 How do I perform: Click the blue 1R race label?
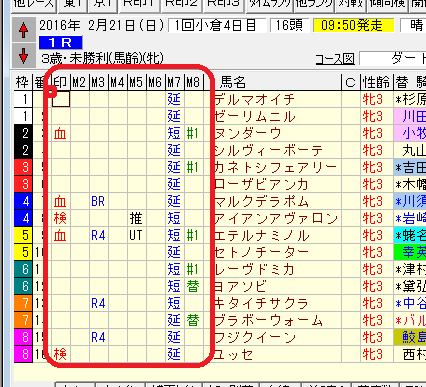point(60,43)
